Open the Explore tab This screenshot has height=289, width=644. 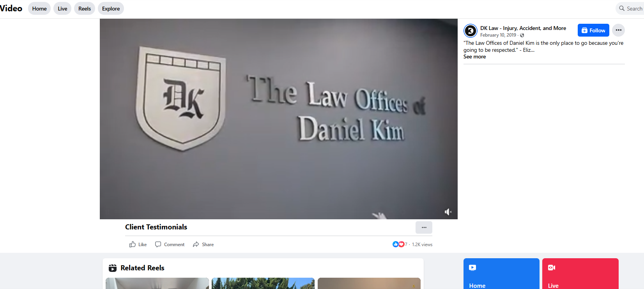pos(111,9)
